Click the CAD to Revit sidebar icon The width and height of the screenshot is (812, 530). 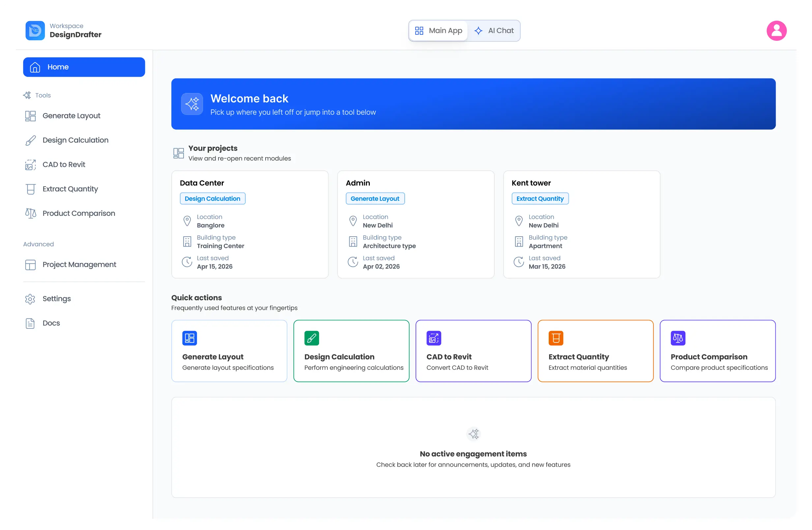click(30, 165)
